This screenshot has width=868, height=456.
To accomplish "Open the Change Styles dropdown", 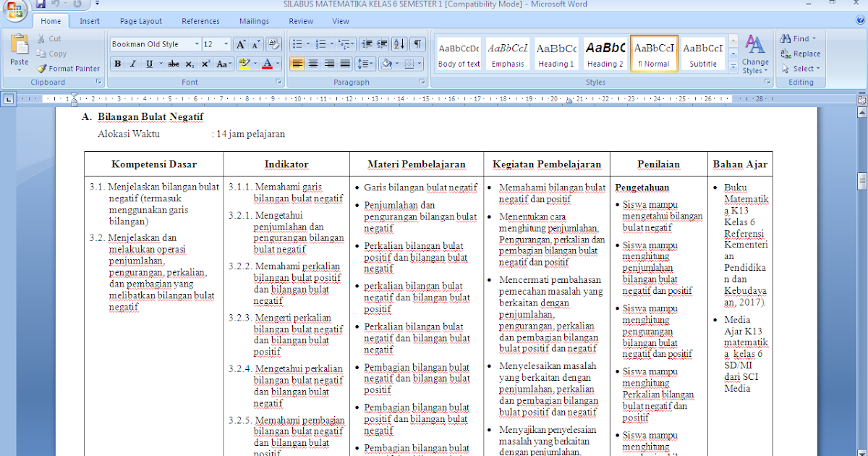I will (755, 53).
